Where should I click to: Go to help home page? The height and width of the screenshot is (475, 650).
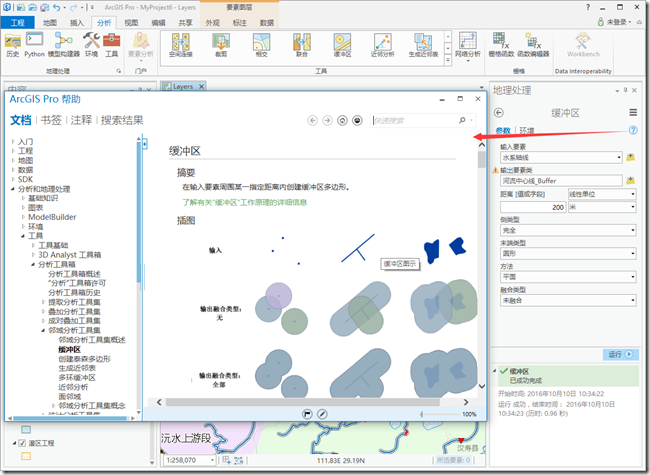point(342,120)
